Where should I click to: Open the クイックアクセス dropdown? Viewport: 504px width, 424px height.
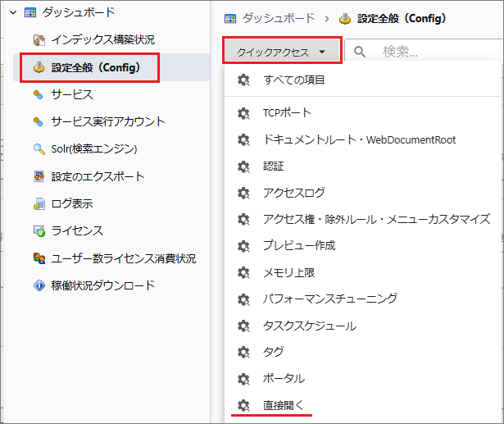click(x=281, y=52)
